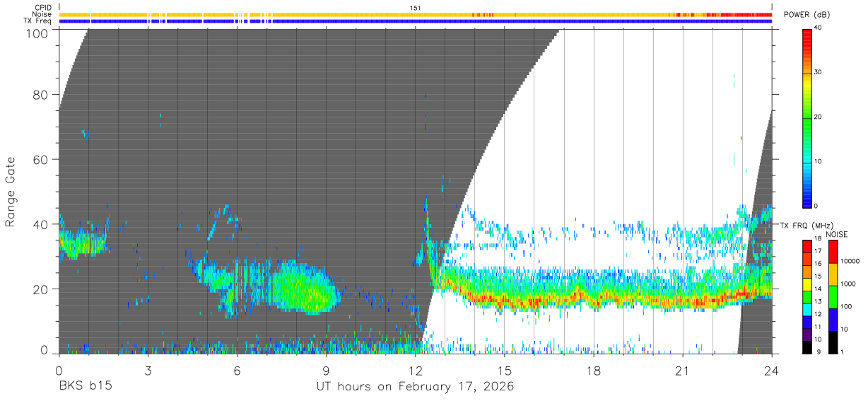Click x-axis tick label '24'
This screenshot has height=401, width=868.
772,371
